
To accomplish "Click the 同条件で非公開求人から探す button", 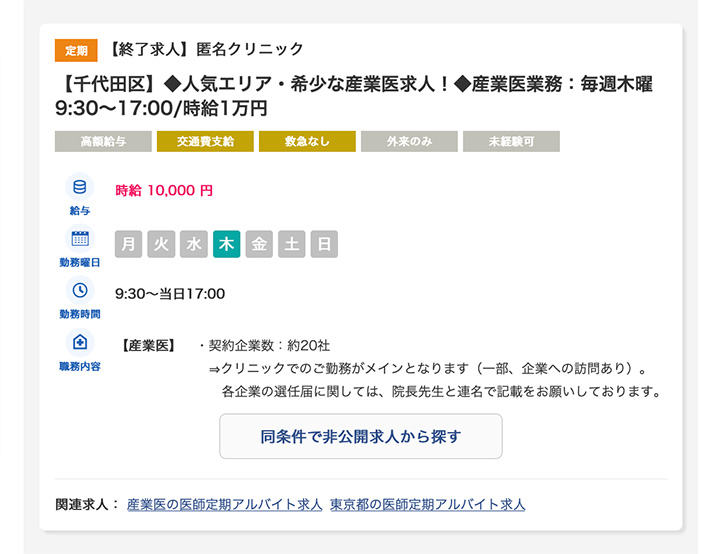I will (x=360, y=436).
